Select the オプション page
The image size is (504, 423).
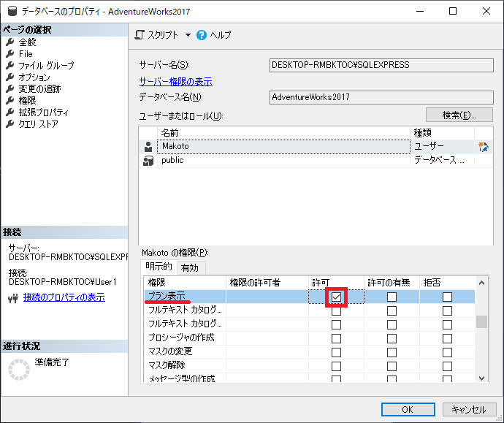[x=34, y=77]
